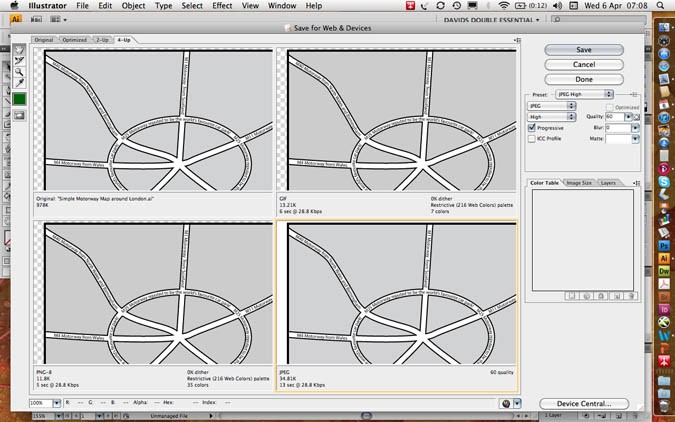Open the Preset dropdown (JPEG High)

584,94
